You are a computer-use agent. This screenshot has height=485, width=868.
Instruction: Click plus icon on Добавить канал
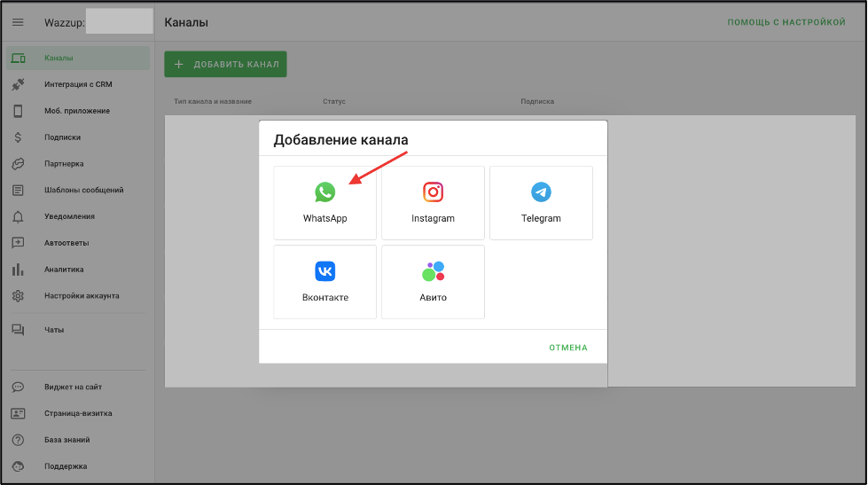coord(179,64)
